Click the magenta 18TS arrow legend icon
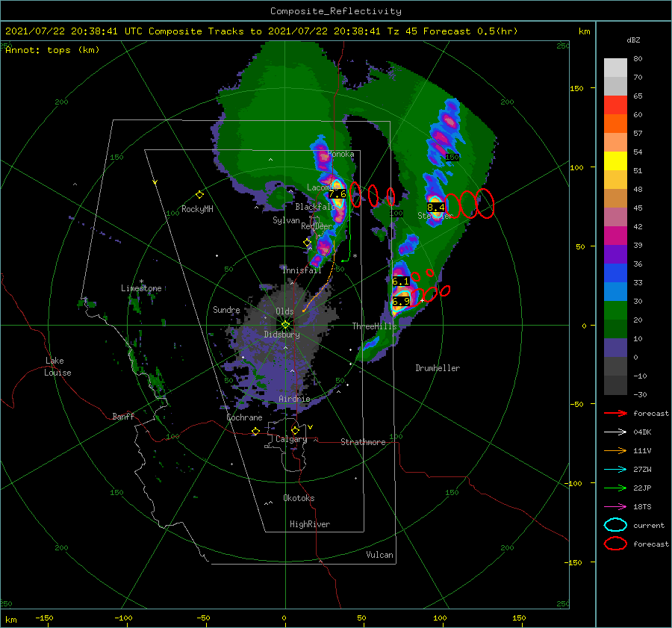The height and width of the screenshot is (628, 672). click(615, 507)
